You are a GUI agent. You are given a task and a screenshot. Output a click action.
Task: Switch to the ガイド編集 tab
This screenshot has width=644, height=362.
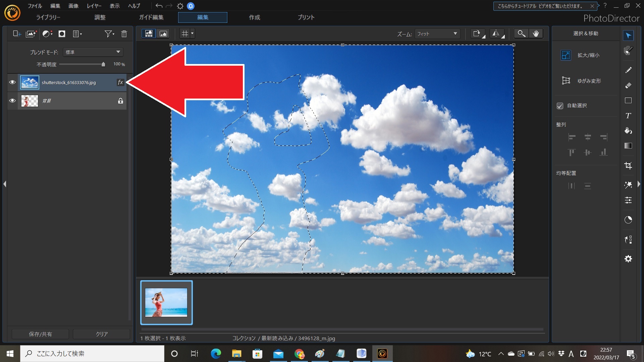pyautogui.click(x=151, y=17)
